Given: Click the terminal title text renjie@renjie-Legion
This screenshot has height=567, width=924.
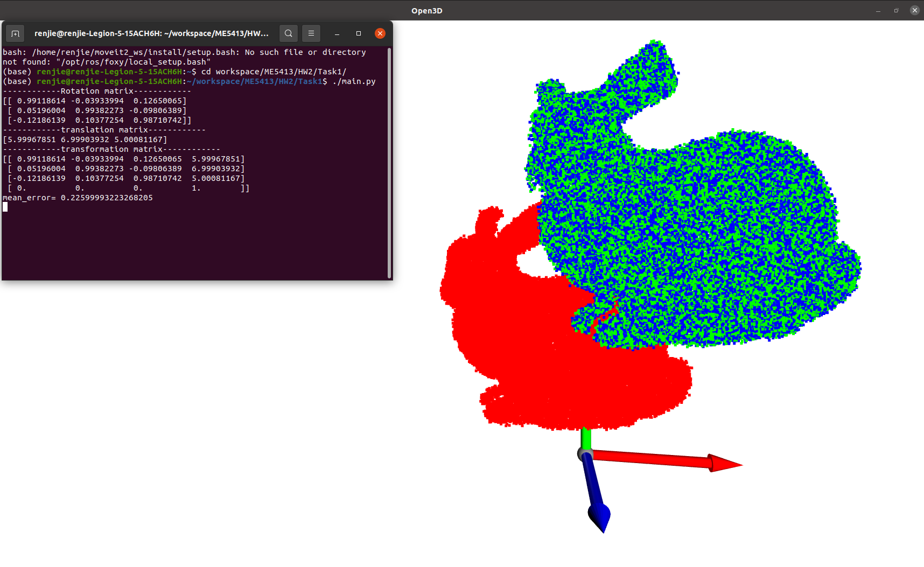Looking at the screenshot, I should (x=151, y=33).
